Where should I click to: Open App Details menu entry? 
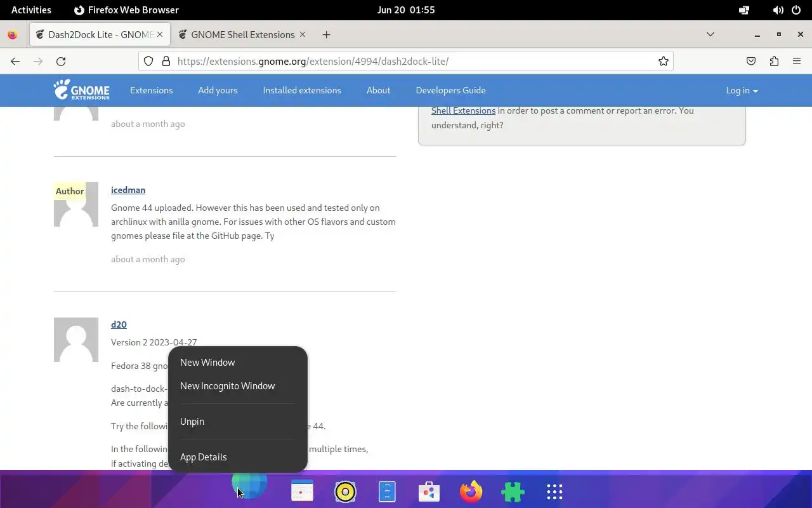237,457
